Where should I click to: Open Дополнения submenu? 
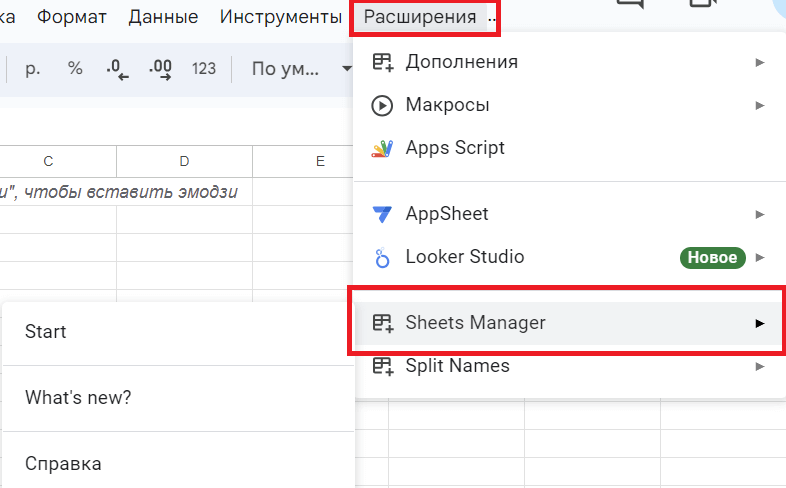569,62
